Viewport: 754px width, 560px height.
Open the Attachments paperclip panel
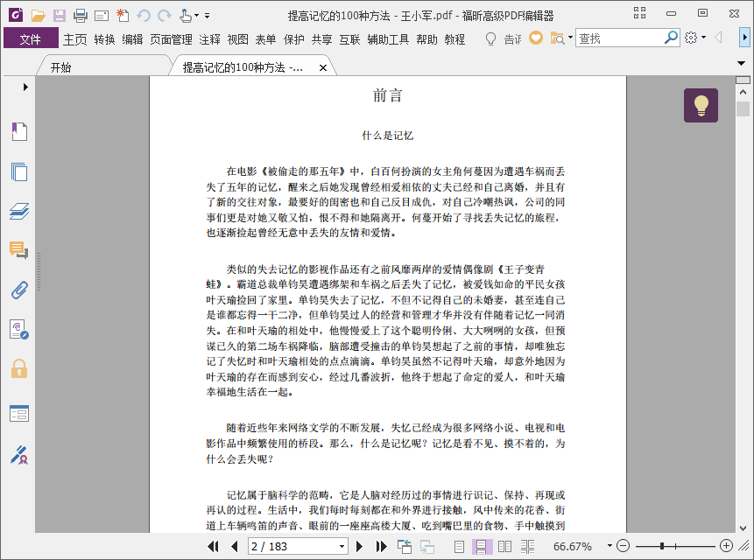click(x=19, y=290)
